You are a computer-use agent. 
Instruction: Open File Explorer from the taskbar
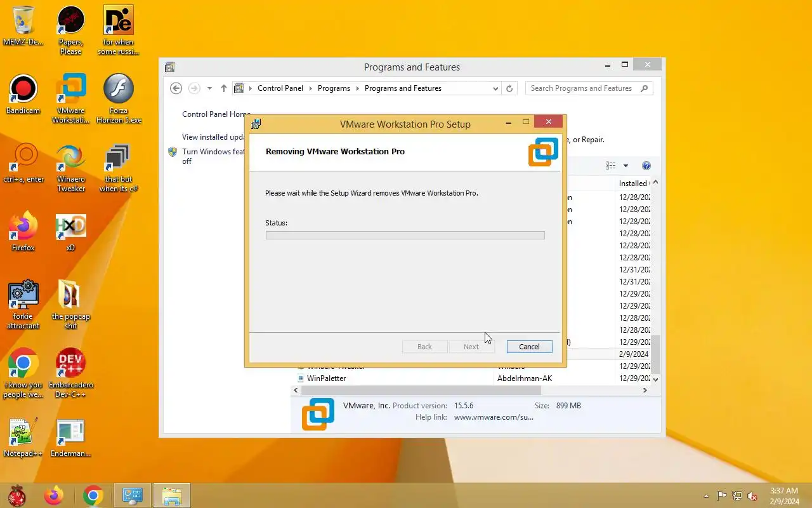click(172, 495)
